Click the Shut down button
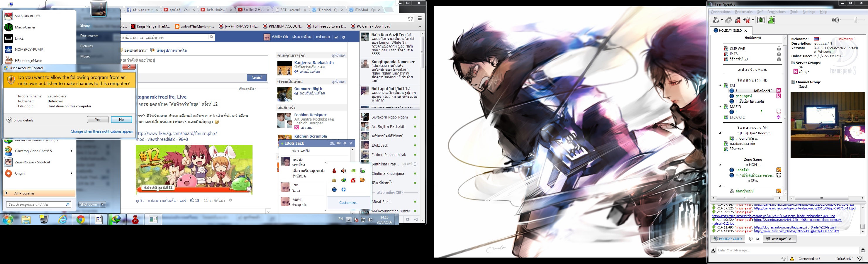Screen dimensions: 868x264 tap(89, 204)
